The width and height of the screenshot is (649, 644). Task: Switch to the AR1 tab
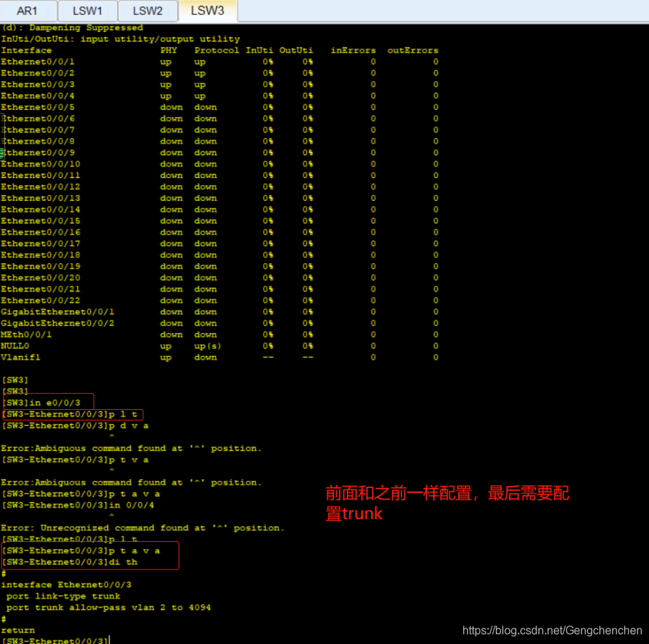pyautogui.click(x=28, y=11)
